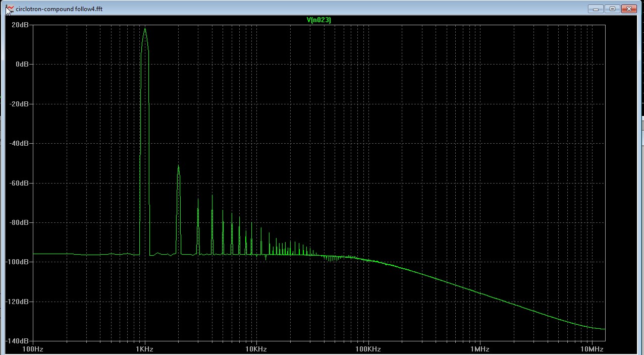
Task: Click the 1KHz frequency axis label
Action: coord(144,349)
